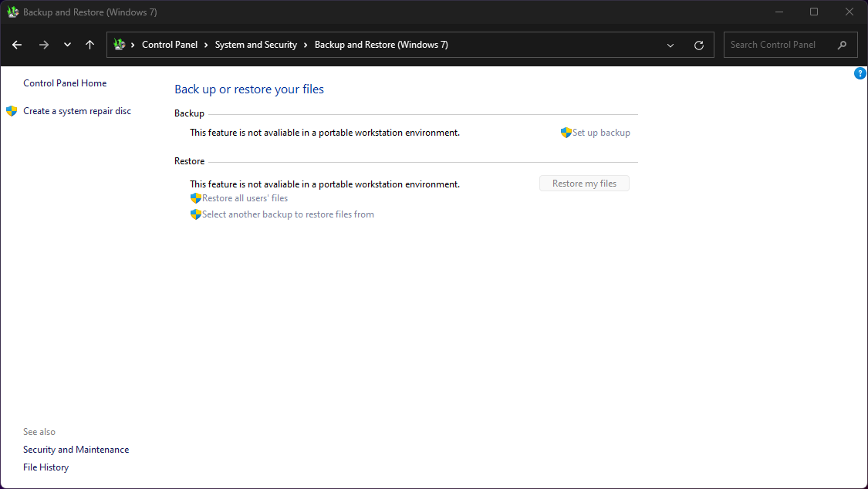Image resolution: width=868 pixels, height=489 pixels.
Task: Click shield icon beside system repair disc
Action: [x=12, y=110]
